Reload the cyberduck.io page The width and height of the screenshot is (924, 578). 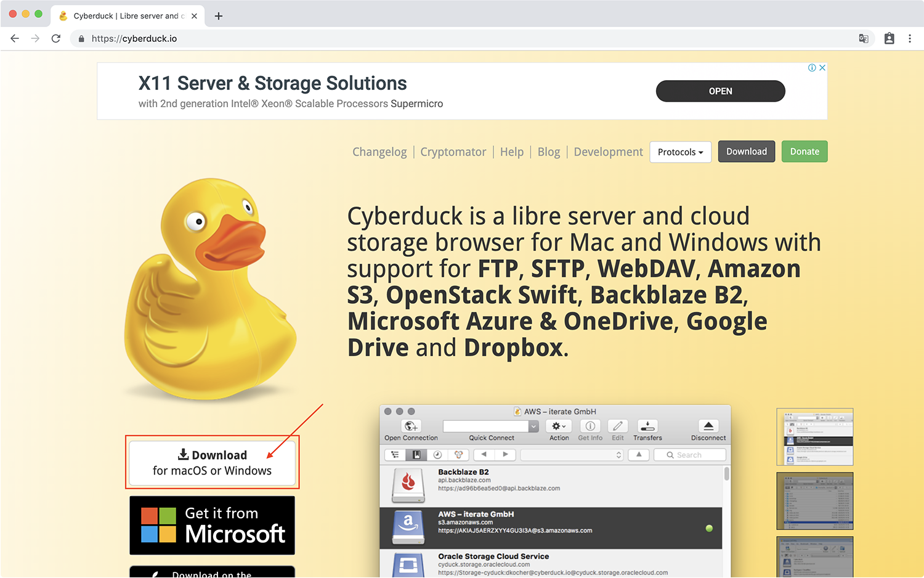(x=56, y=38)
